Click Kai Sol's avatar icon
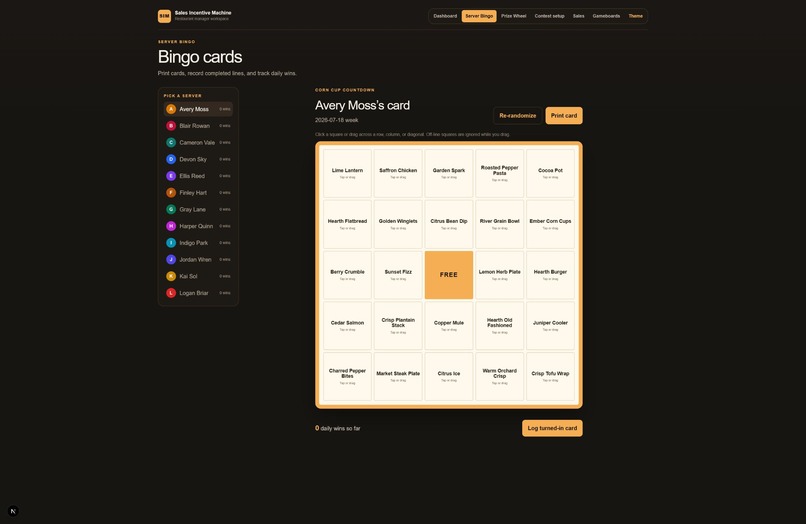 coord(171,276)
